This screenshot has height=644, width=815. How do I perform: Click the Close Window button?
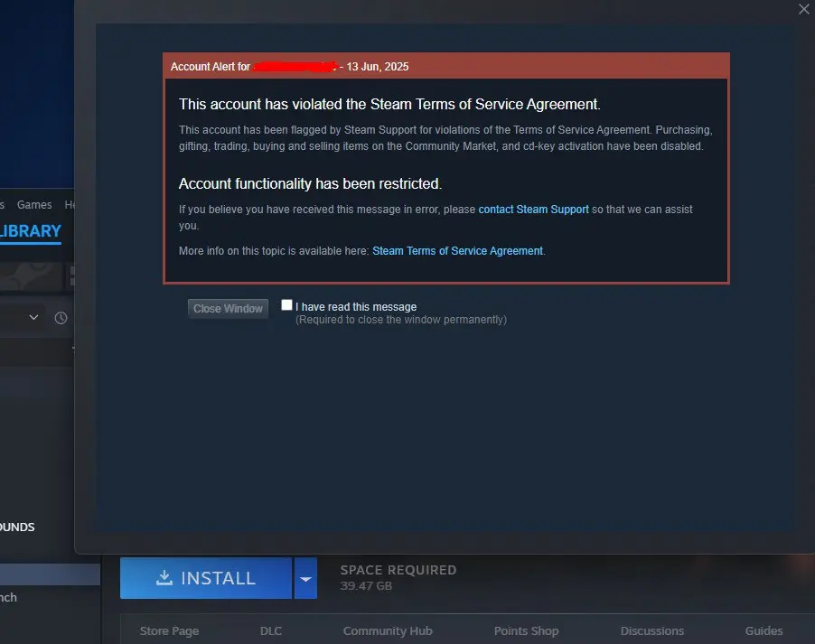[228, 309]
